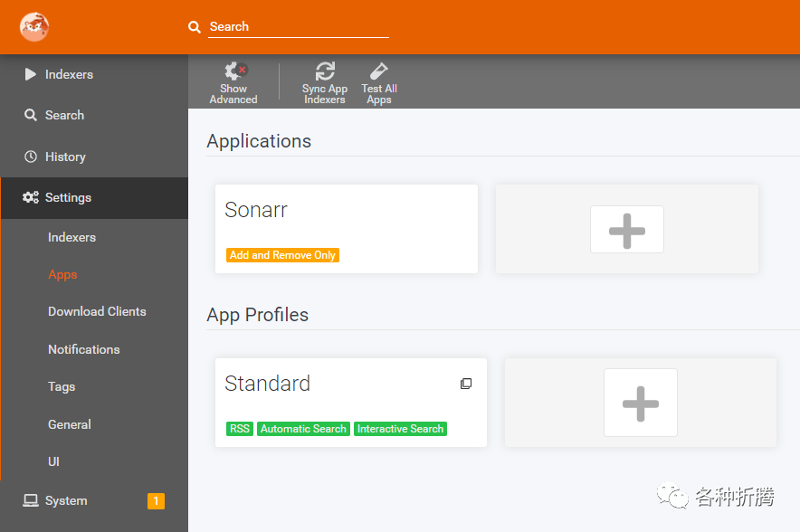Clone the Standard profile via copy icon
The width and height of the screenshot is (800, 532).
pos(466,384)
